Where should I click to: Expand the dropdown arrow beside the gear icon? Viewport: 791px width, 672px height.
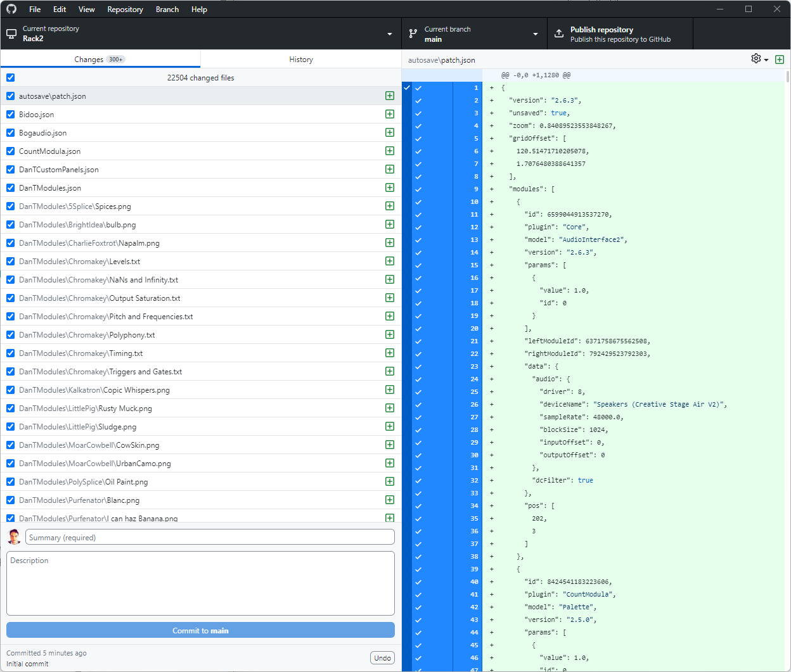point(766,60)
